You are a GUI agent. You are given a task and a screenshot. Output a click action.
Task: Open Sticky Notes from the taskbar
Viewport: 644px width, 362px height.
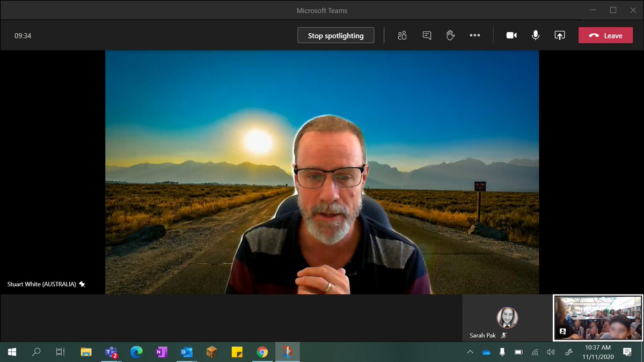[x=237, y=352]
